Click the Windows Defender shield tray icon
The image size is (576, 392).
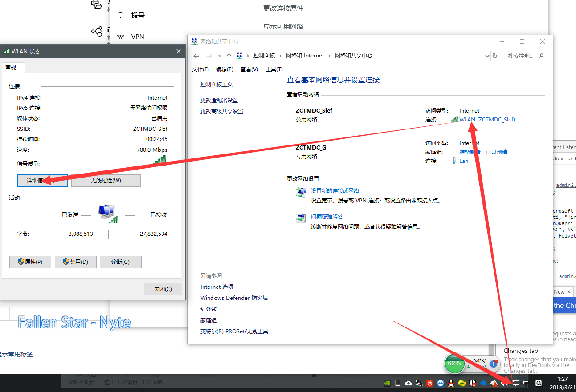473,383
